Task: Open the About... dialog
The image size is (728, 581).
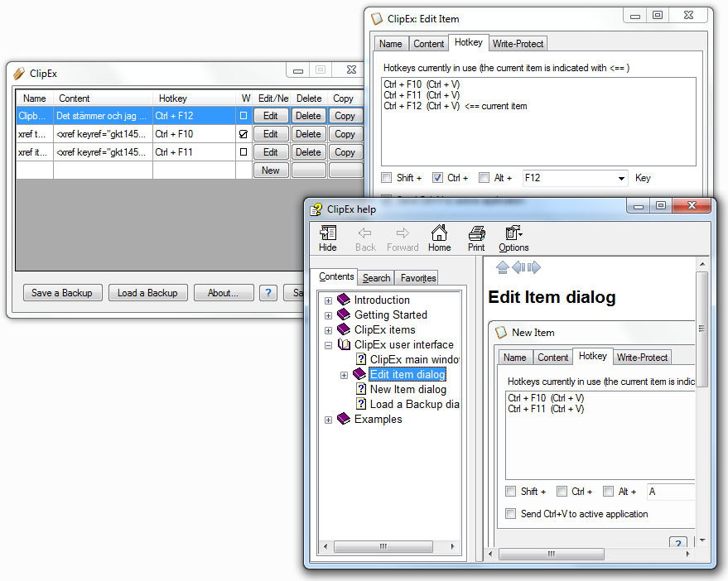Action: tap(224, 293)
